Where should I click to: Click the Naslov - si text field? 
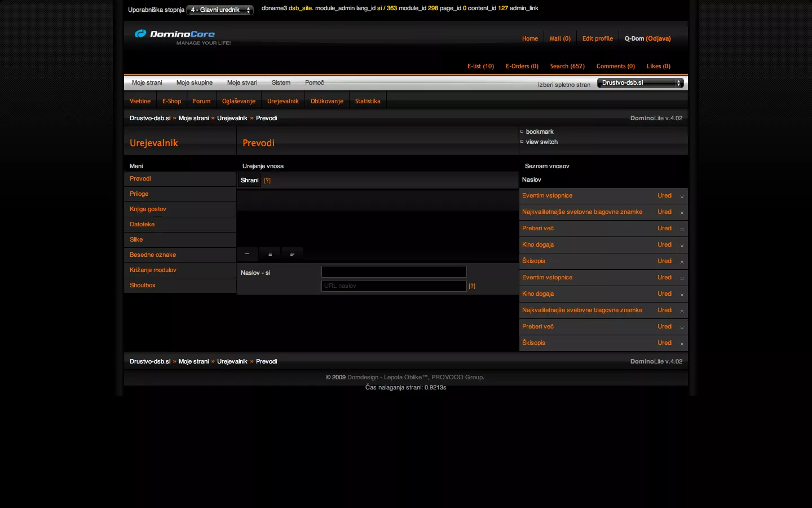[394, 272]
